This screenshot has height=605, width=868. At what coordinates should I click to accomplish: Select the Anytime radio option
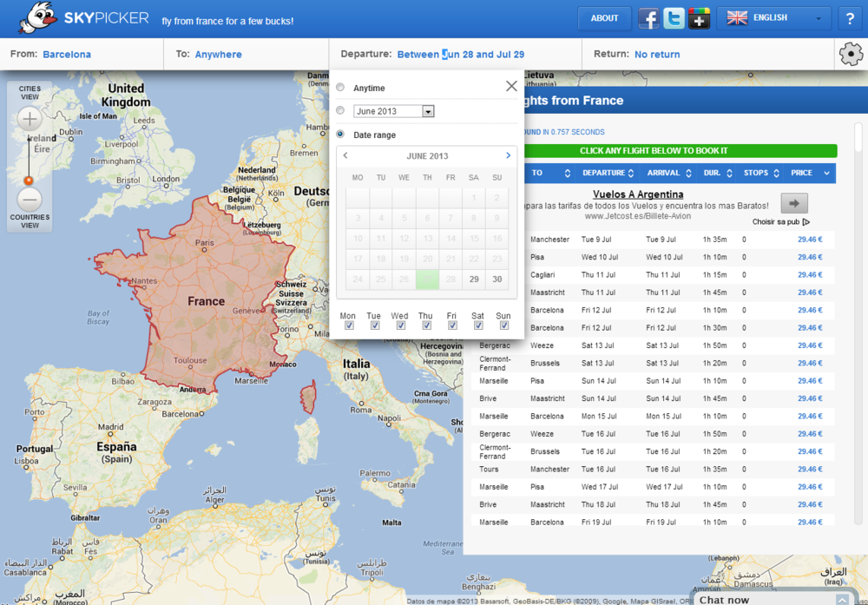pos(340,88)
